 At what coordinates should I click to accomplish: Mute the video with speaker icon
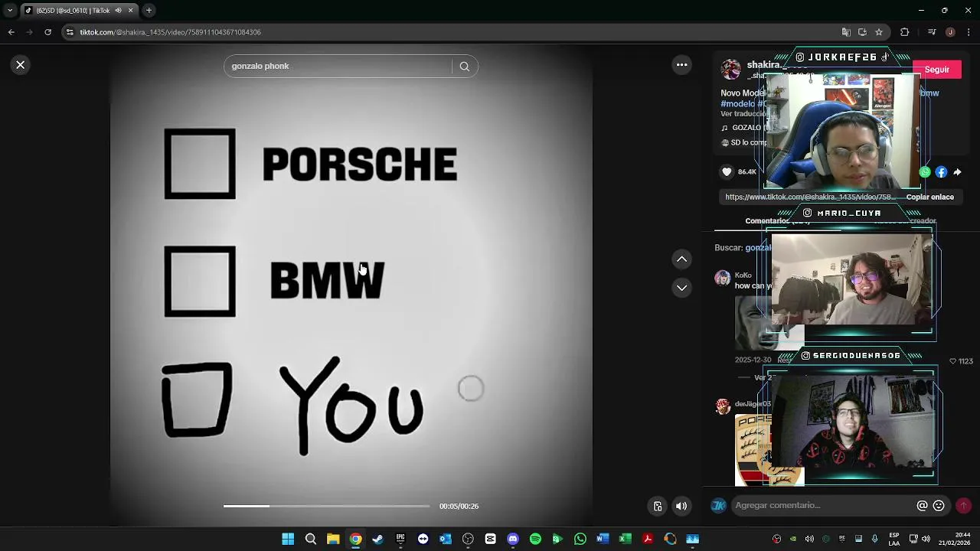tap(681, 506)
